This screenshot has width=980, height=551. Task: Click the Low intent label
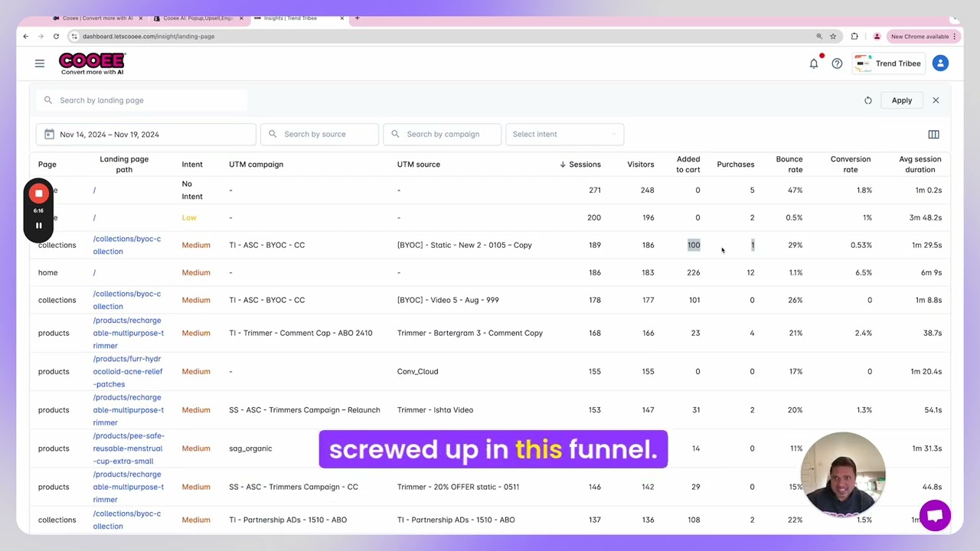pyautogui.click(x=189, y=217)
